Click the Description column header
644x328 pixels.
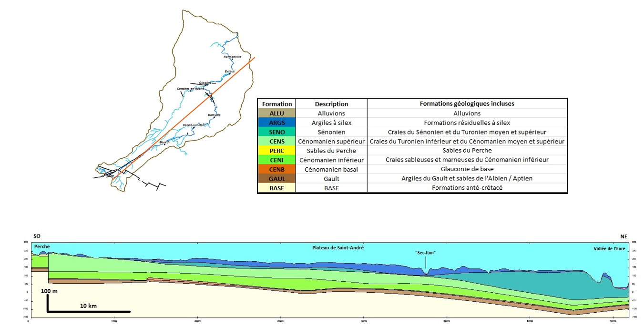pyautogui.click(x=331, y=104)
